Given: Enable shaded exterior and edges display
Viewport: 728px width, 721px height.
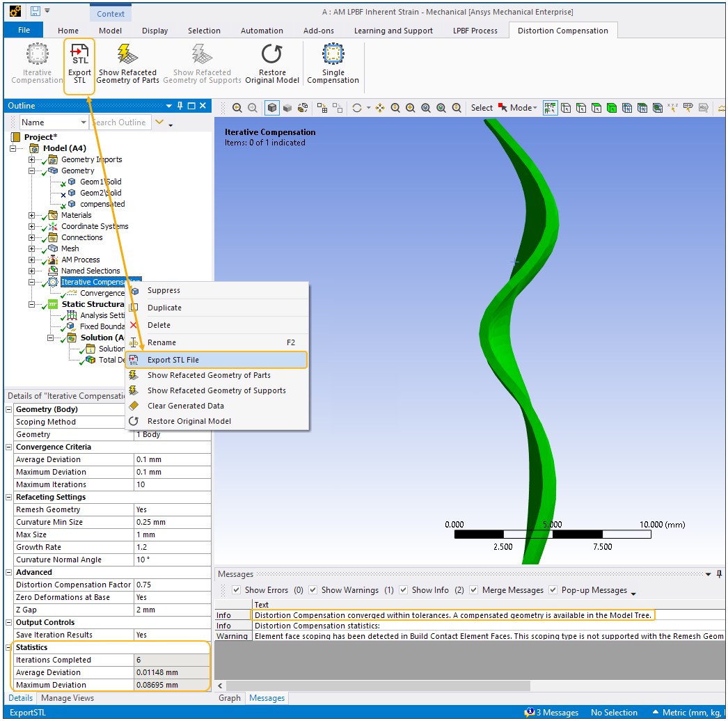Looking at the screenshot, I should click(272, 108).
